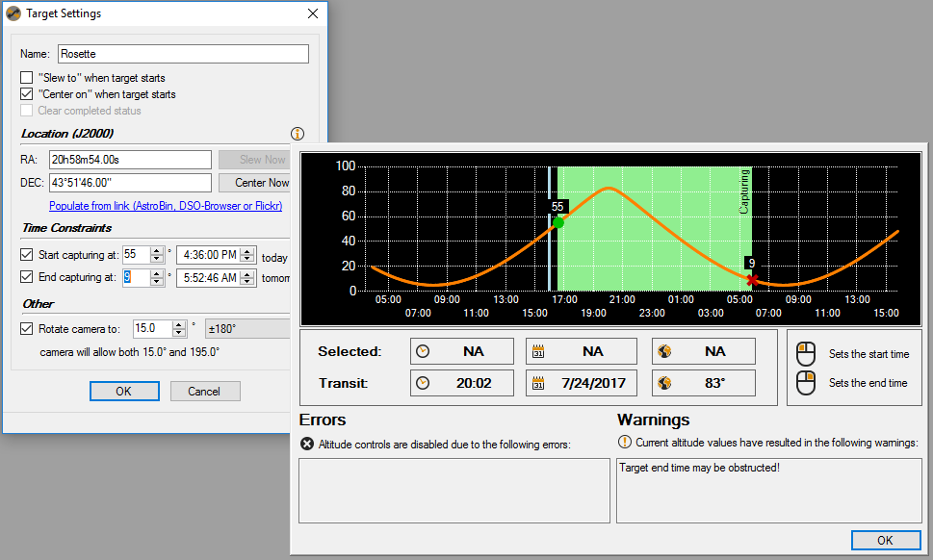
Task: Click the Transit altitude value 83°
Action: pos(714,383)
